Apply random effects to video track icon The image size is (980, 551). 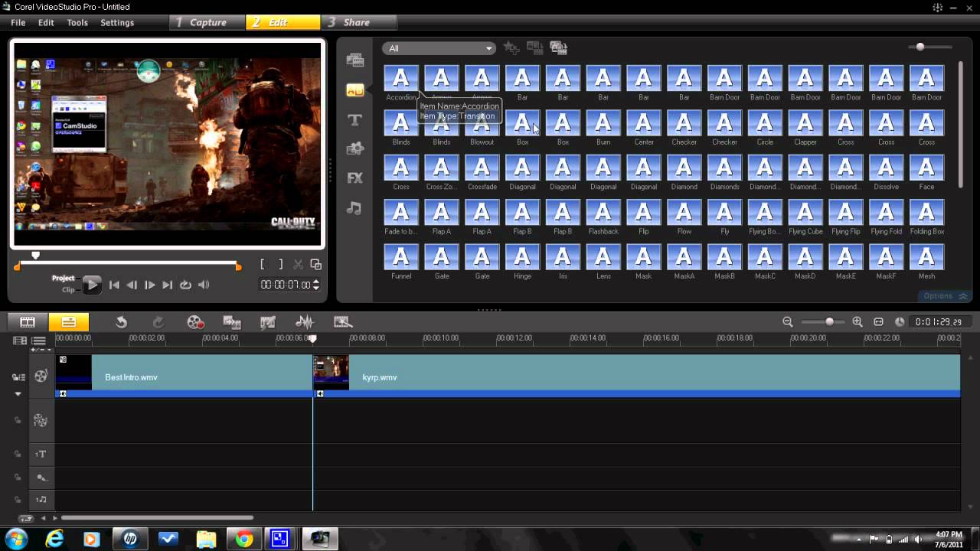pos(559,48)
